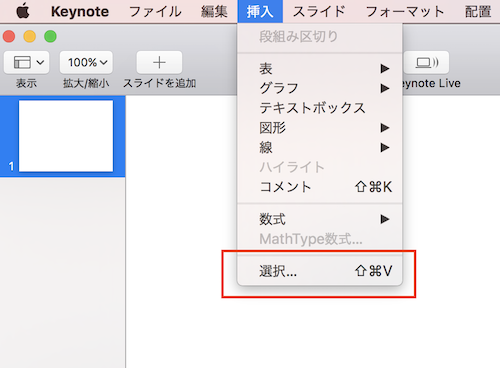Viewport: 500px width, 368px height.
Task: Choose テキストボックス from the insert menu
Action: (x=320, y=108)
